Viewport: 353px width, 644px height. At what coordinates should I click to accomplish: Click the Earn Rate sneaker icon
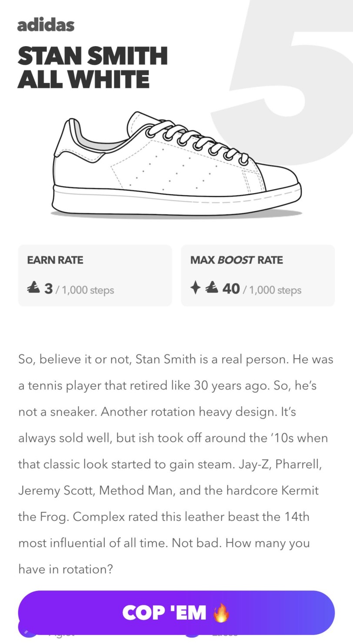click(33, 287)
